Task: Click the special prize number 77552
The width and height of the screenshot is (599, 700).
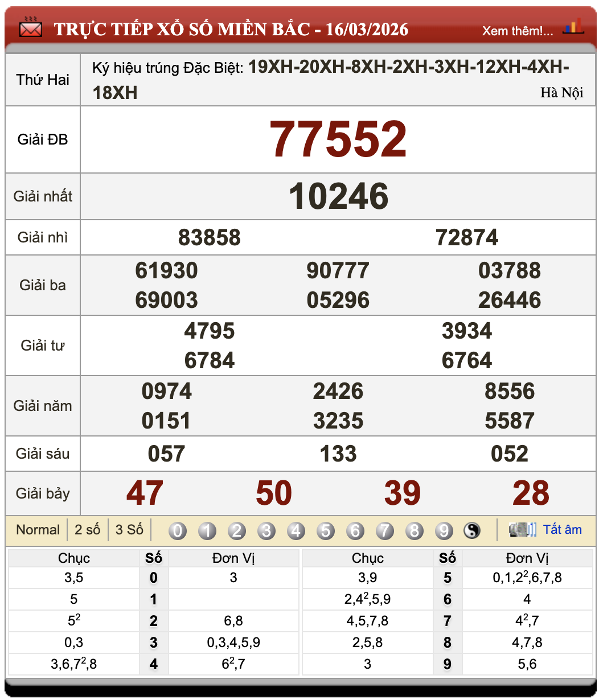Action: click(338, 139)
